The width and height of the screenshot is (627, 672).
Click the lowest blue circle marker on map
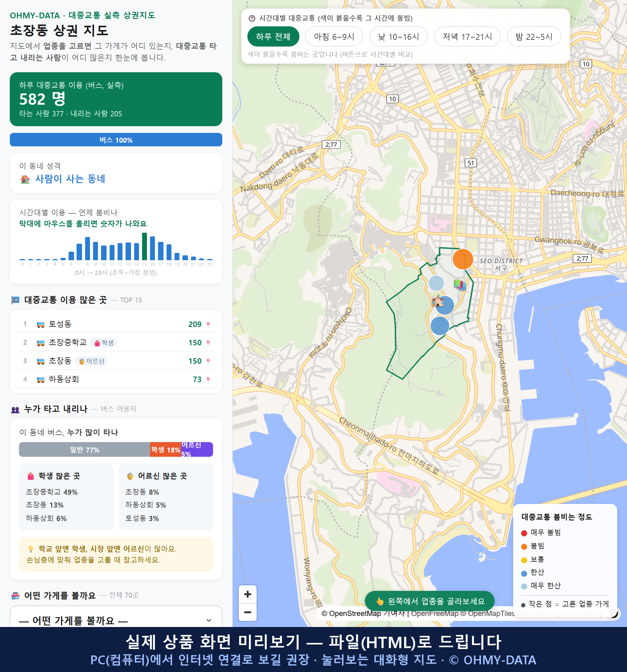pos(440,326)
